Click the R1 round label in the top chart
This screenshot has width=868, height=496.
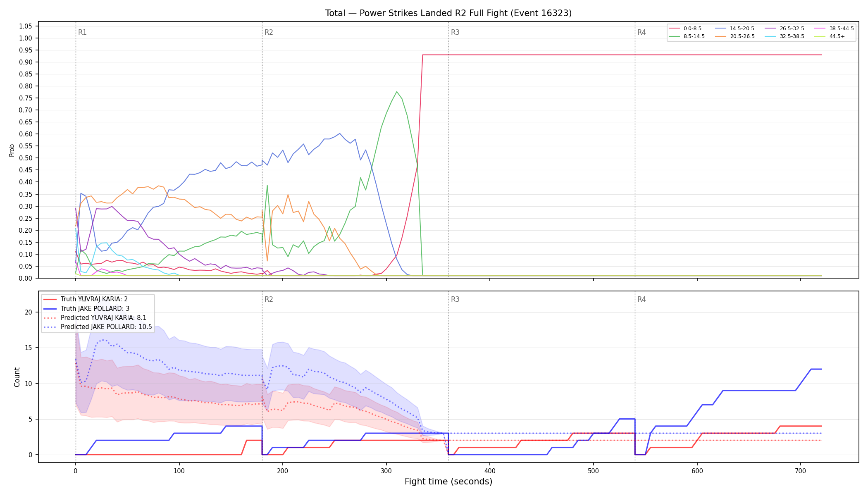[82, 32]
